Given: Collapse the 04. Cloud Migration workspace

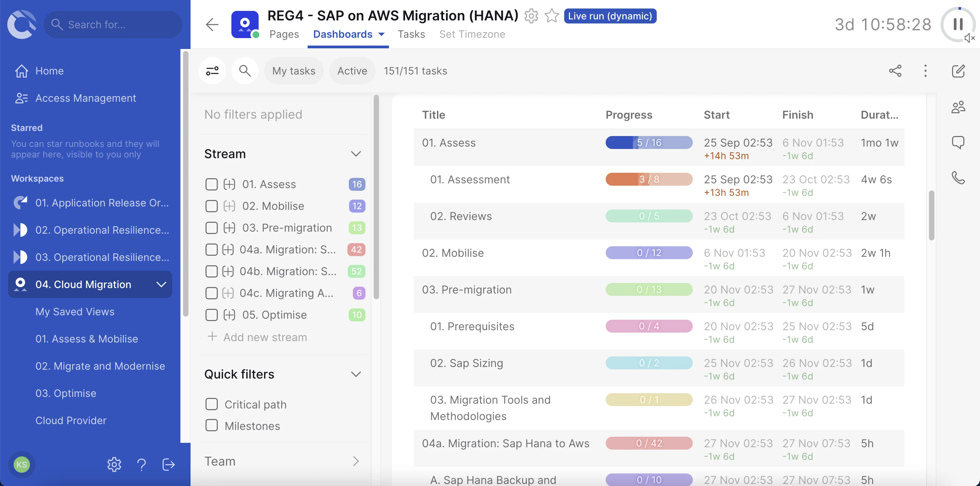Looking at the screenshot, I should coord(161,284).
